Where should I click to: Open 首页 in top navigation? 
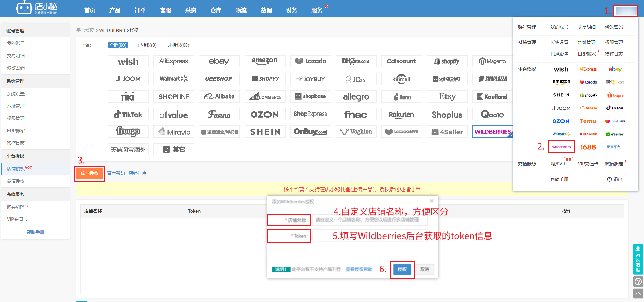click(90, 11)
